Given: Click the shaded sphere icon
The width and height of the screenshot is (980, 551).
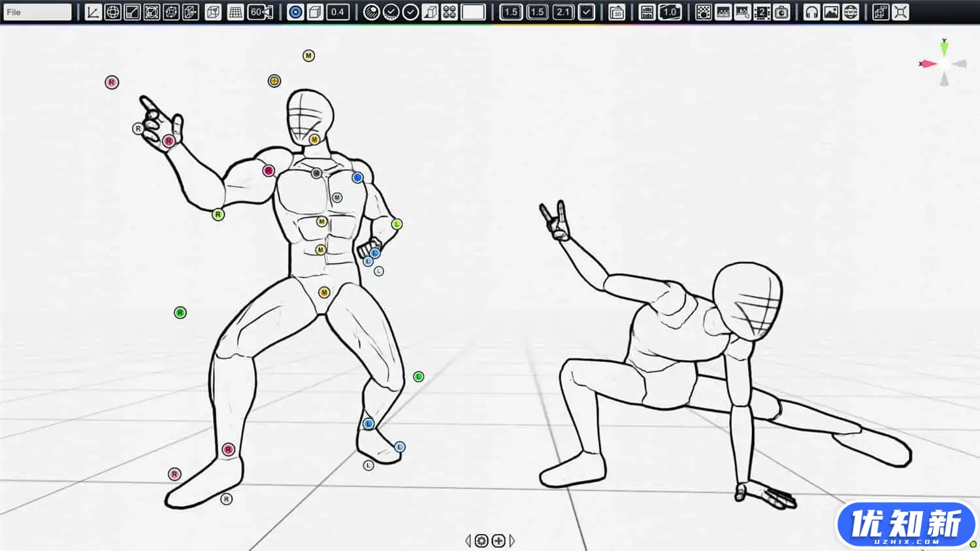Looking at the screenshot, I should [371, 12].
